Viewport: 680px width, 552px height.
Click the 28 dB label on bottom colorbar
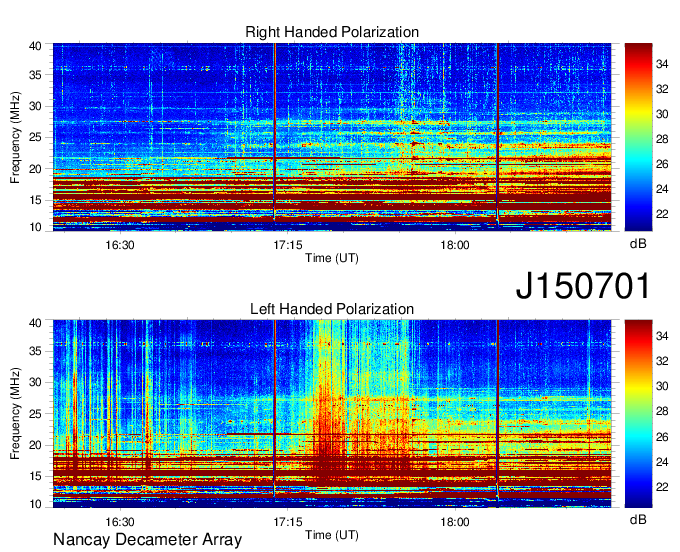click(x=662, y=412)
